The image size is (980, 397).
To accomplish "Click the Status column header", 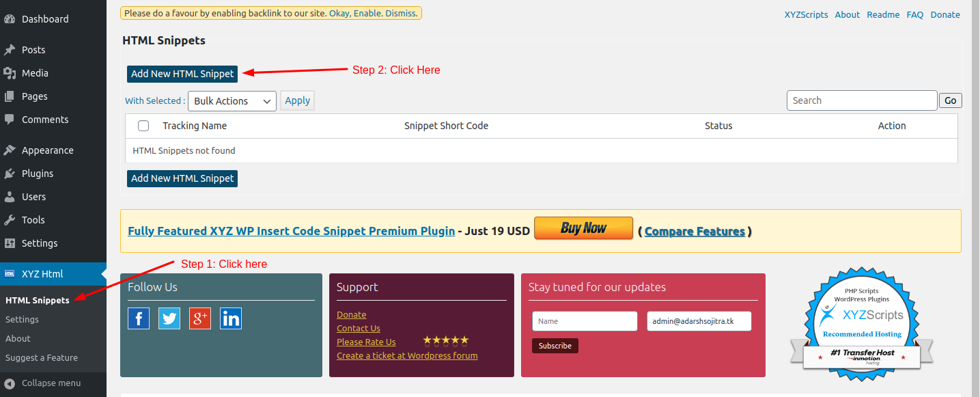I will point(718,126).
